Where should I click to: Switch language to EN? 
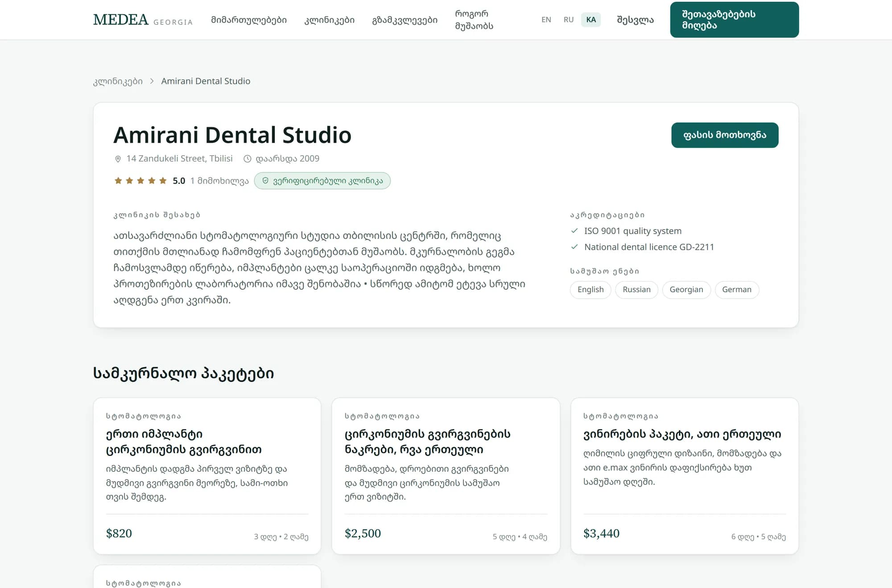tap(546, 20)
